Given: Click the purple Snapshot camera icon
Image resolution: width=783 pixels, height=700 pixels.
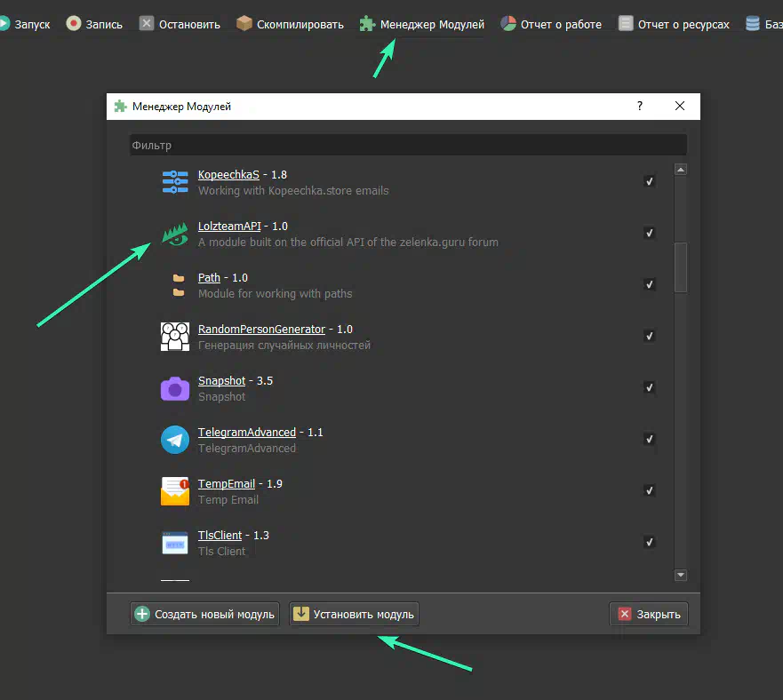Looking at the screenshot, I should tap(175, 388).
